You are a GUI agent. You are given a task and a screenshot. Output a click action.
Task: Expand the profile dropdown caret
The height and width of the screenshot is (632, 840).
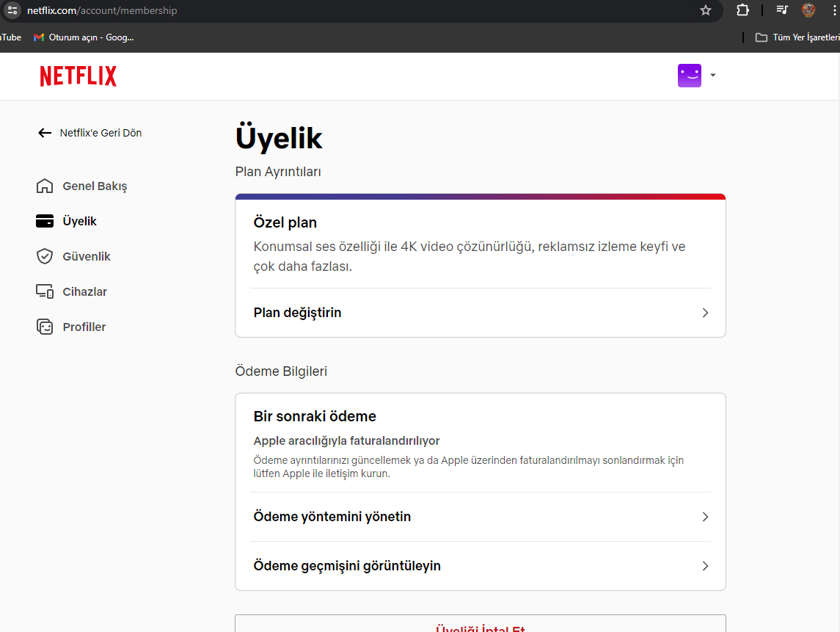coord(713,75)
